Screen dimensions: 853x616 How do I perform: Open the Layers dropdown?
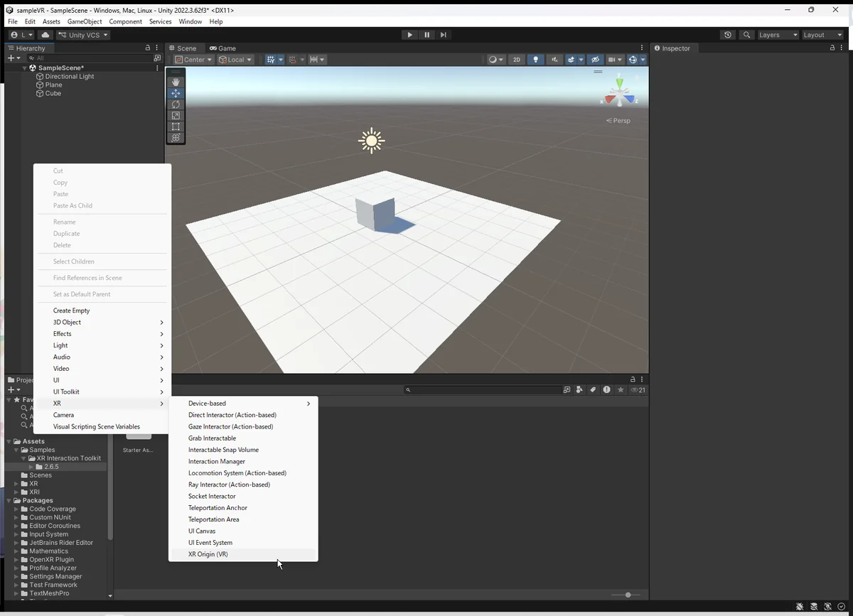tap(778, 35)
